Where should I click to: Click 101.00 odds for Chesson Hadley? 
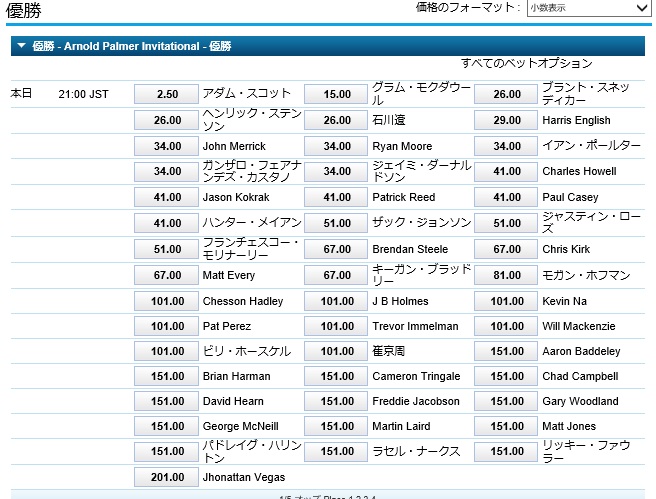(167, 301)
